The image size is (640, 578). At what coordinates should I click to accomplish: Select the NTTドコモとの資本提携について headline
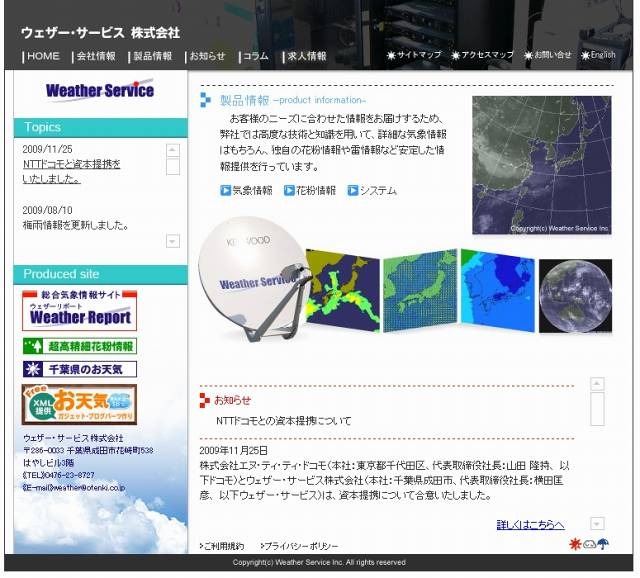284,421
